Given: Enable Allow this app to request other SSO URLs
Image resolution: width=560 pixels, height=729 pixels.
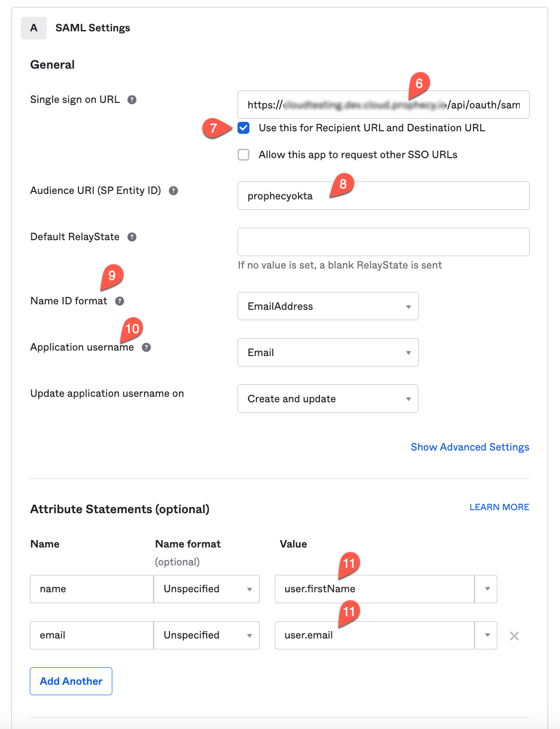Looking at the screenshot, I should tap(243, 155).
